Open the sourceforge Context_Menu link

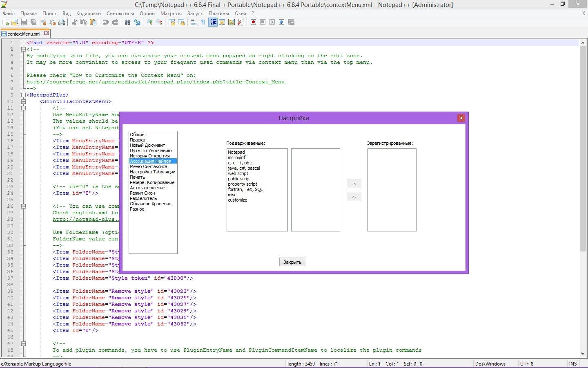click(x=156, y=82)
